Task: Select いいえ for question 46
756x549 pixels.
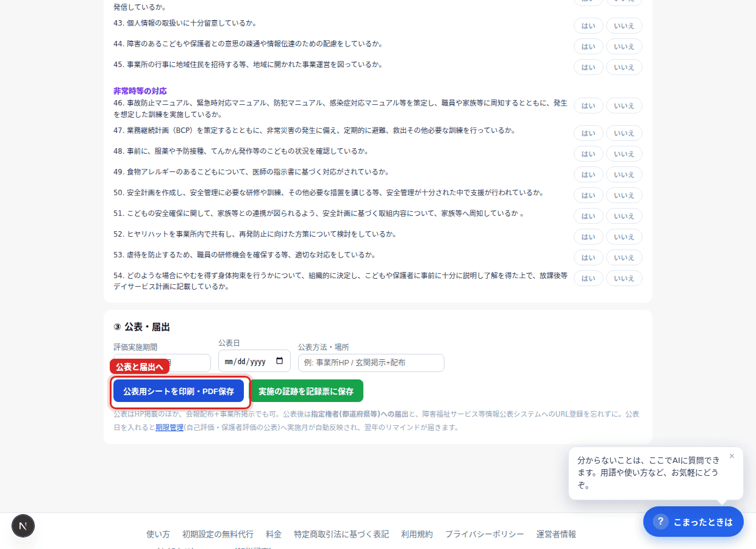Action: 624,106
